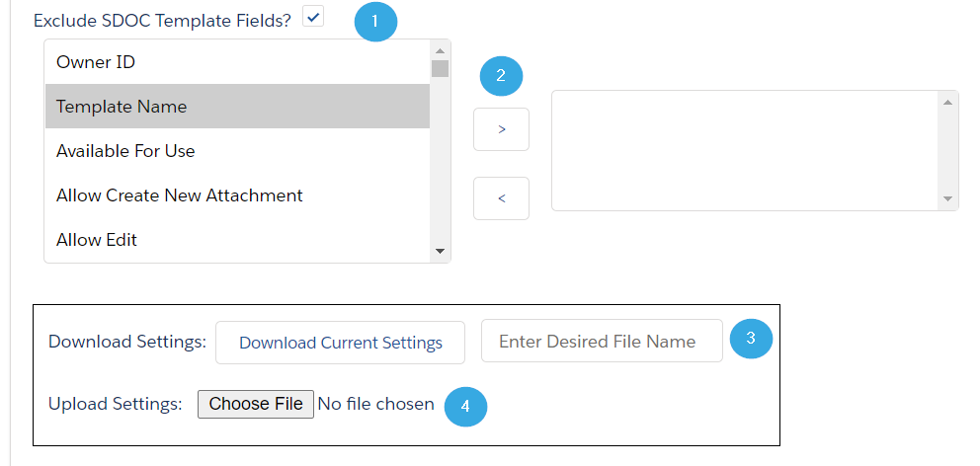Image resolution: width=980 pixels, height=466 pixels.
Task: Click the blue annotation circle numbered 3
Action: point(751,338)
